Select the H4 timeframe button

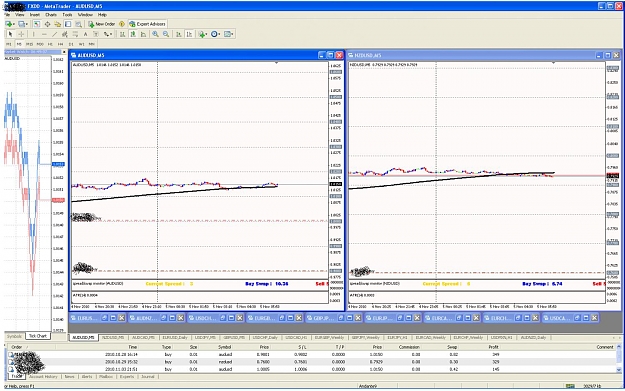point(61,44)
